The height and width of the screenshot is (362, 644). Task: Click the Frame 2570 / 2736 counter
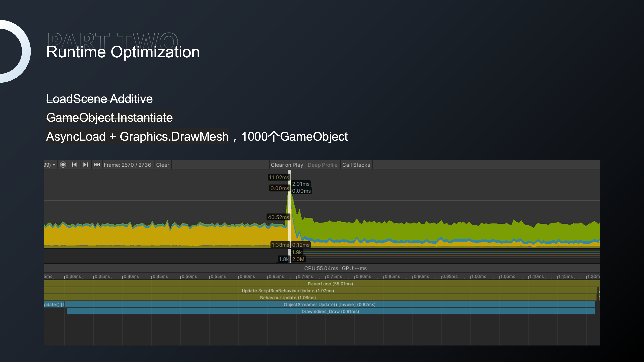(x=127, y=165)
